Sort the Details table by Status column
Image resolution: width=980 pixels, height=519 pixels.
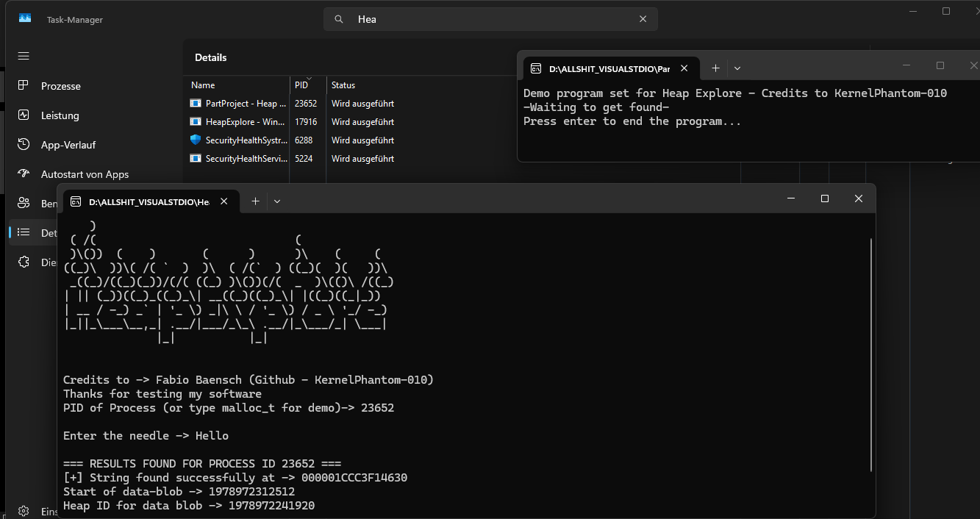[x=343, y=85]
